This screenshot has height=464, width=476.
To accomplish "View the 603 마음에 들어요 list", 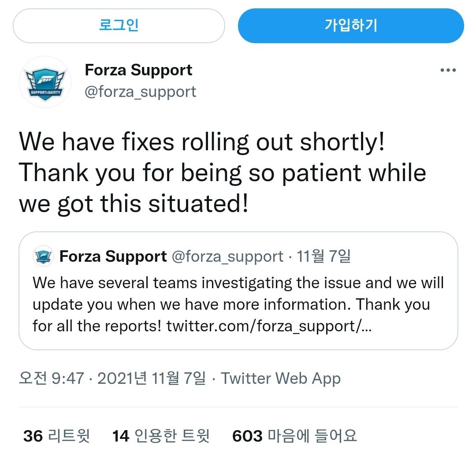I will pyautogui.click(x=294, y=436).
